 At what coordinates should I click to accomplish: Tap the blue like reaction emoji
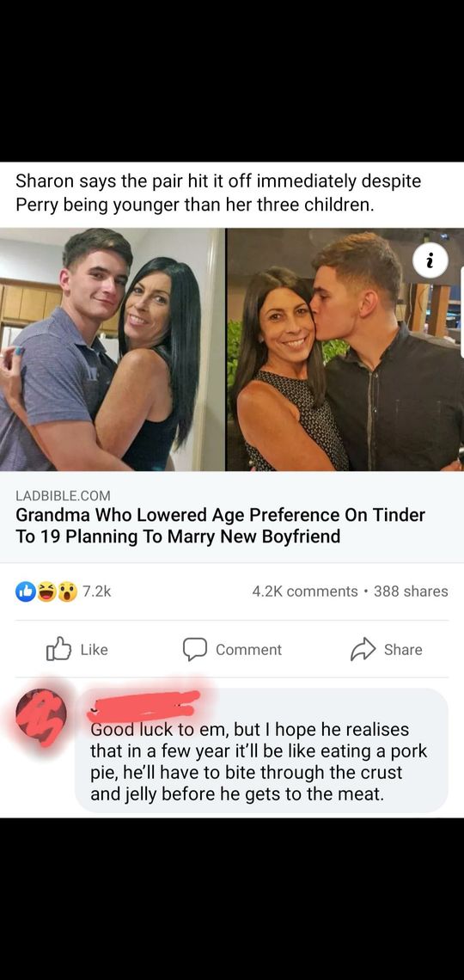click(26, 591)
